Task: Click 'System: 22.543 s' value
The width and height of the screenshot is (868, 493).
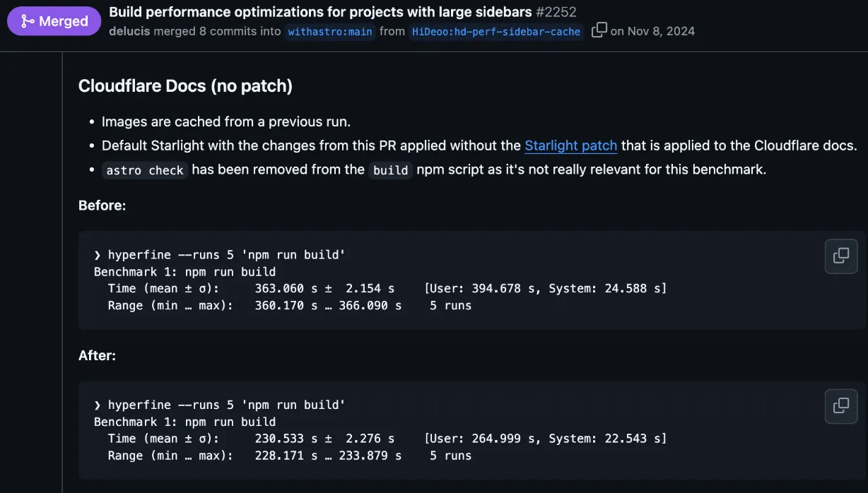Action: point(605,439)
